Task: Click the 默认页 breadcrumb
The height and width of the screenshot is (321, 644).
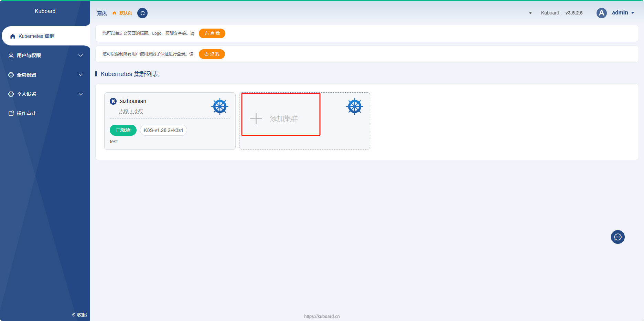Action: (x=126, y=13)
